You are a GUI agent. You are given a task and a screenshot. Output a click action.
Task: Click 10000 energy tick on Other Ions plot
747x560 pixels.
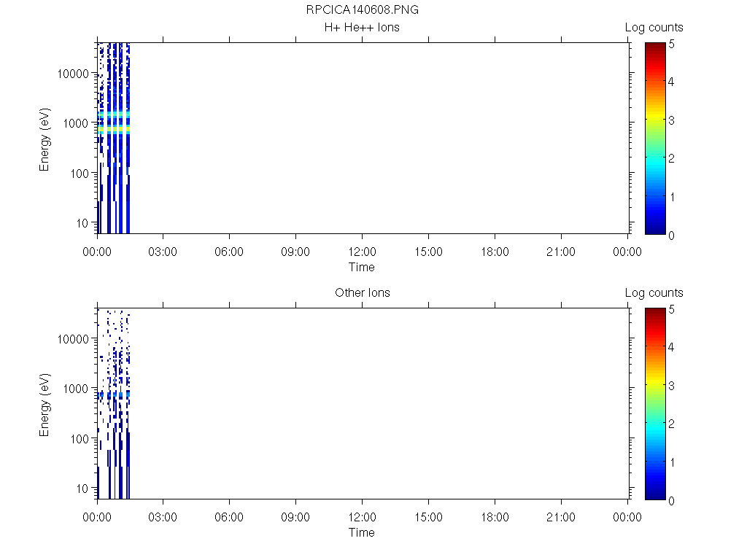73,339
